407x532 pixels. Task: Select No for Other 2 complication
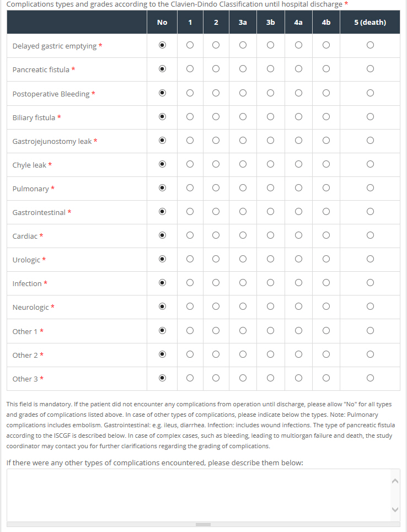(x=162, y=354)
